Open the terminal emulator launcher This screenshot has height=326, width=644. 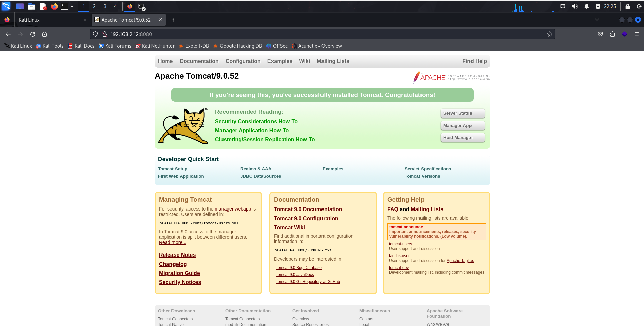pyautogui.click(x=64, y=6)
